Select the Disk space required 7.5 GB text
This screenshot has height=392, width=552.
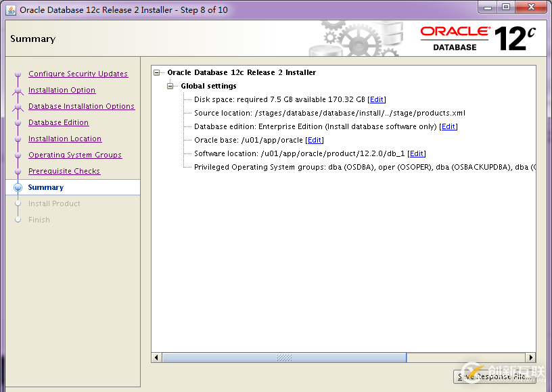point(279,99)
